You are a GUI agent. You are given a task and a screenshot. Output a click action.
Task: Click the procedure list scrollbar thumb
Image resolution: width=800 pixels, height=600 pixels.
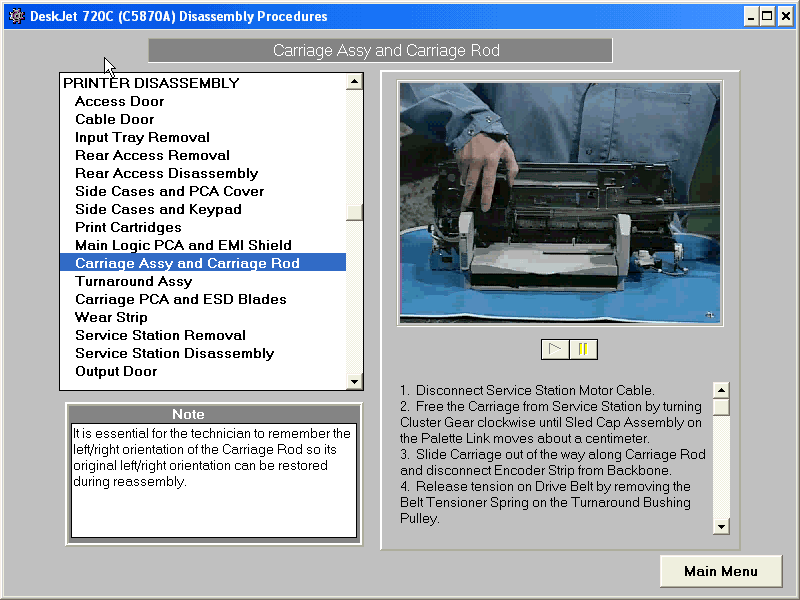[x=354, y=213]
